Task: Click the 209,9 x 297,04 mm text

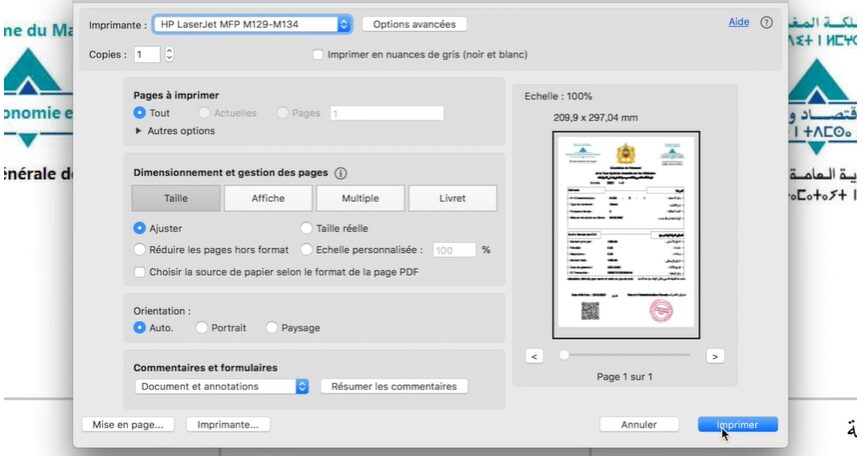Action: pos(596,117)
